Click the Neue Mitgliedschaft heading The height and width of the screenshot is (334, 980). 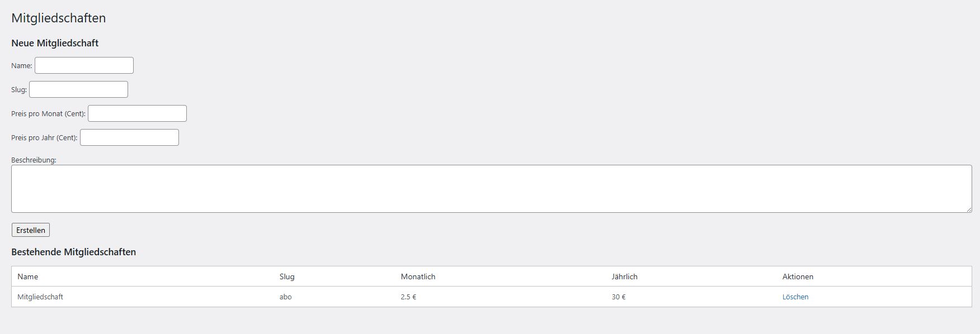click(x=55, y=43)
